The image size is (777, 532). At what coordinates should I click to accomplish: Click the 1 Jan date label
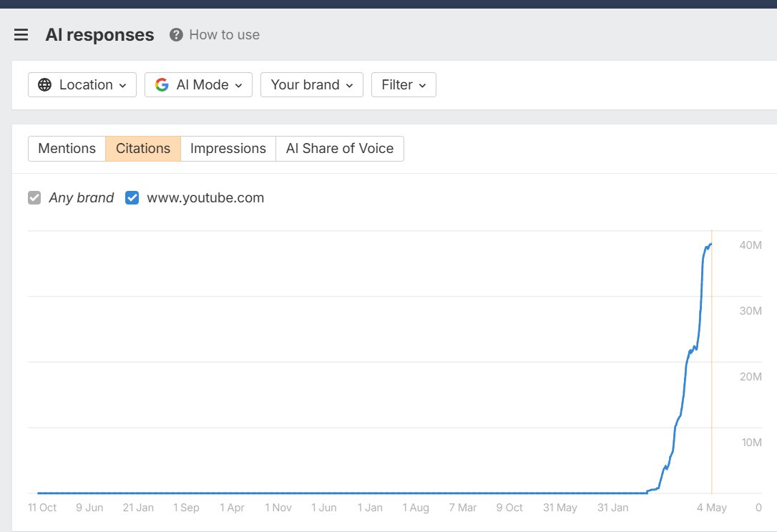tap(370, 508)
